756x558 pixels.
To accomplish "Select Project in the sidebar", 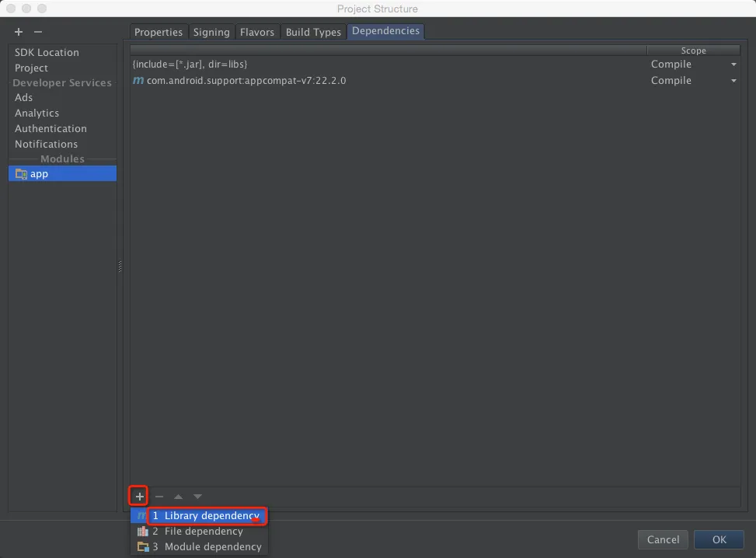I will (62, 68).
